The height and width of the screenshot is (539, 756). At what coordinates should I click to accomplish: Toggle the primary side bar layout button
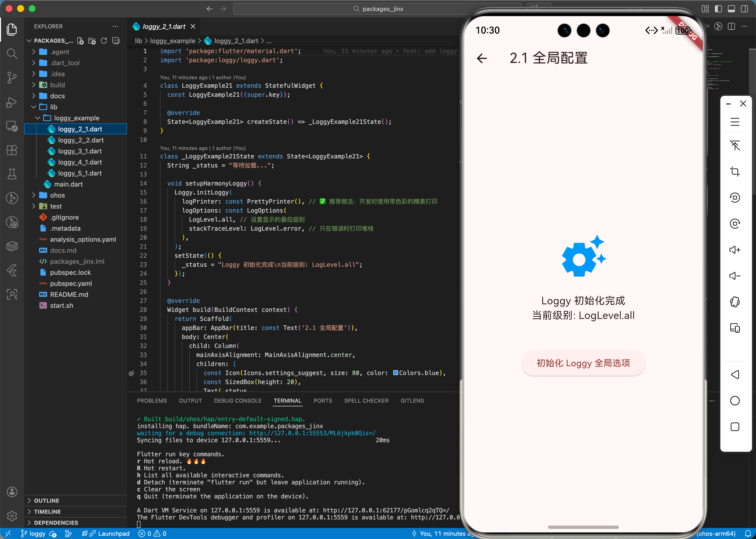click(x=718, y=9)
